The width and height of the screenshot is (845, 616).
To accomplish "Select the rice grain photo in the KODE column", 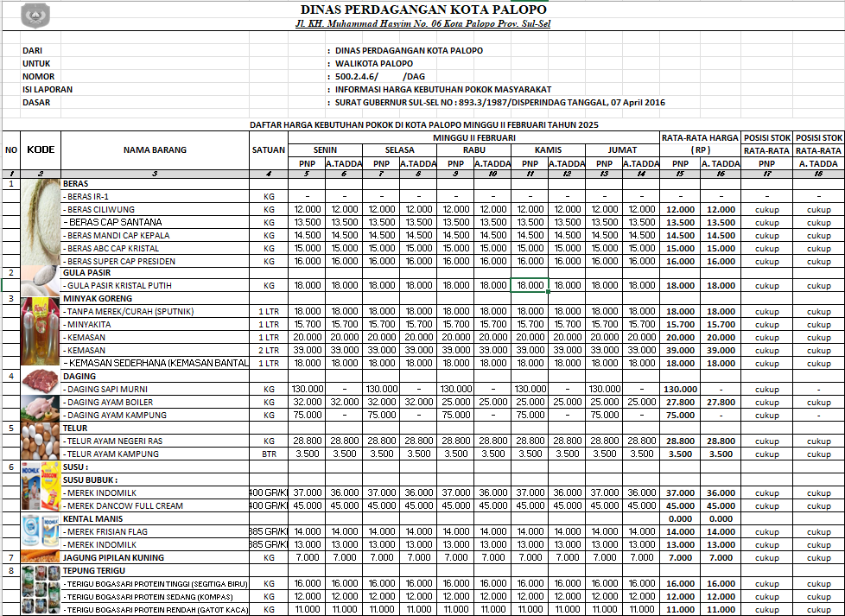I will (x=41, y=222).
